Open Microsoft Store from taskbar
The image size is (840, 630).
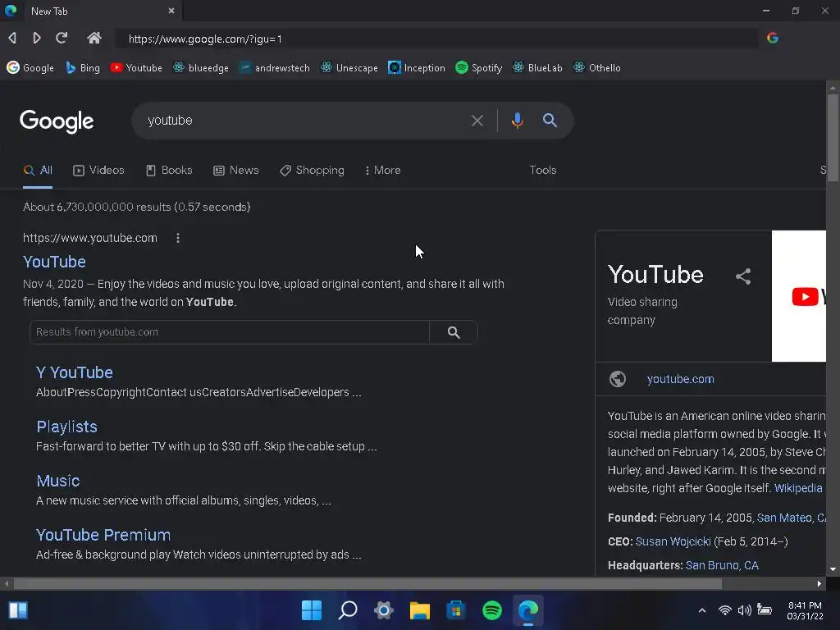(x=456, y=610)
